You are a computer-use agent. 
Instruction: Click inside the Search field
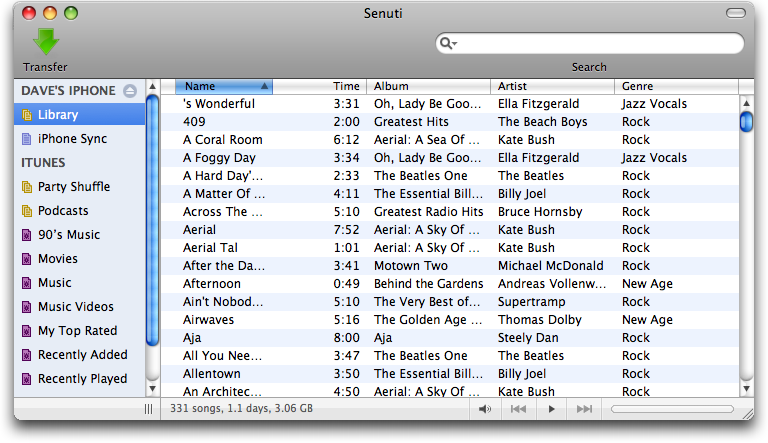pos(598,44)
